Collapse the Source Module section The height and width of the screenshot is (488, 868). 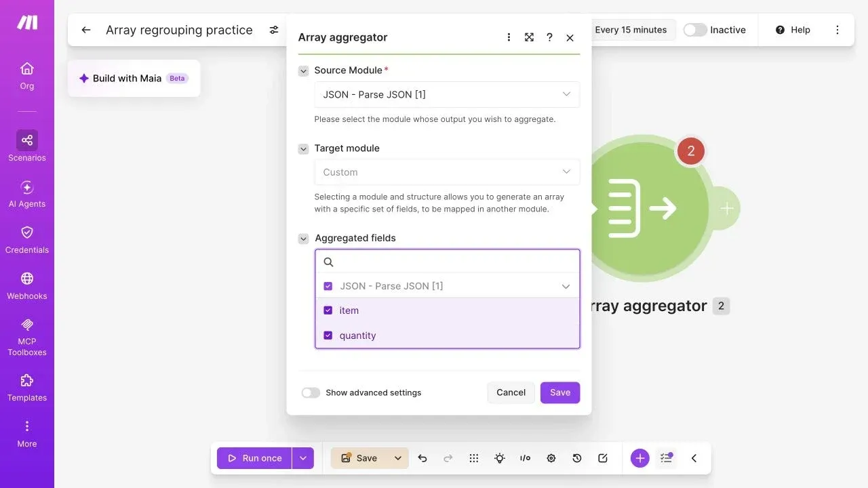click(303, 70)
